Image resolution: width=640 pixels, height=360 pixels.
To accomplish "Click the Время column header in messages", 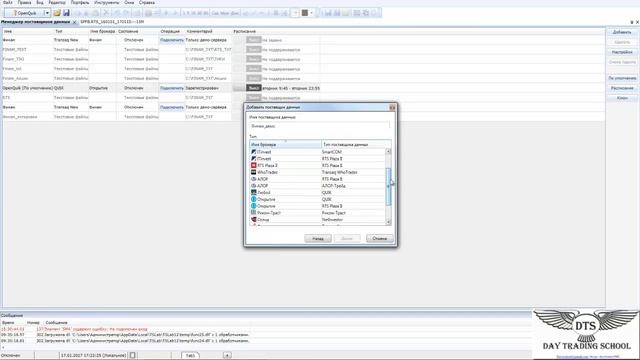I will click(x=8, y=322).
